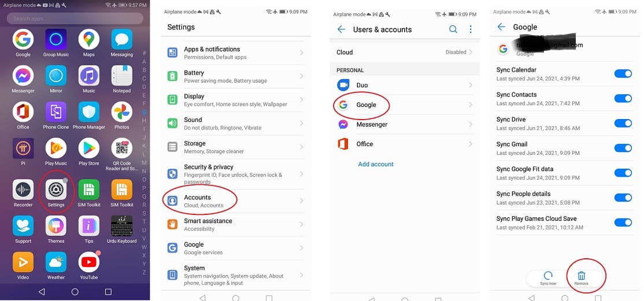
Task: Jump to letter A in alphabet index
Action: 144,62
